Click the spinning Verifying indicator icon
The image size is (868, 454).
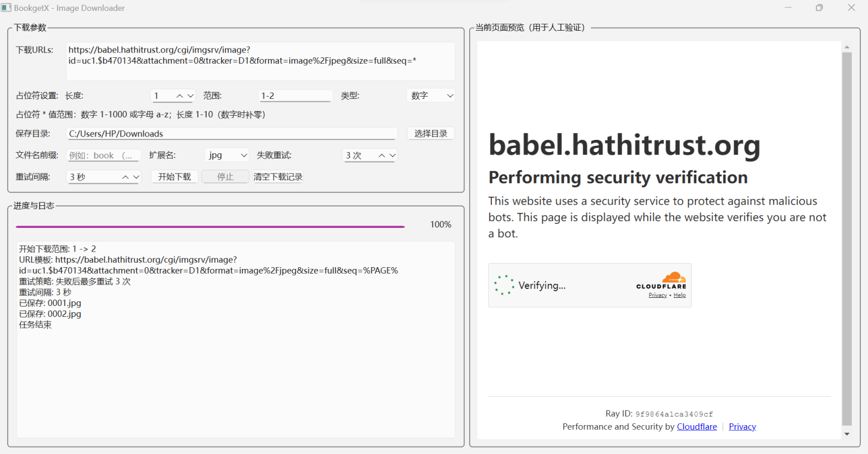click(504, 285)
